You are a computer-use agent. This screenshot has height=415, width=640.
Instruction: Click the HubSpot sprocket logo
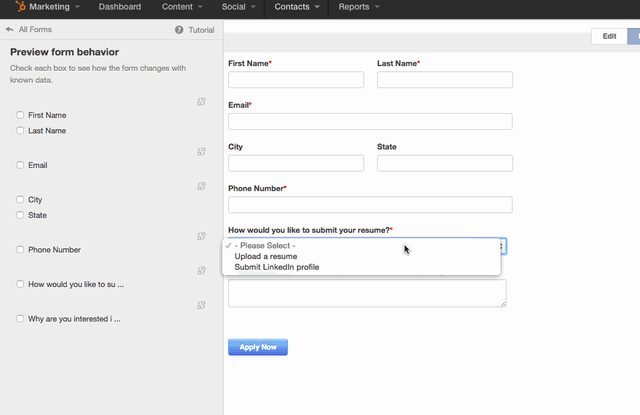pyautogui.click(x=20, y=7)
